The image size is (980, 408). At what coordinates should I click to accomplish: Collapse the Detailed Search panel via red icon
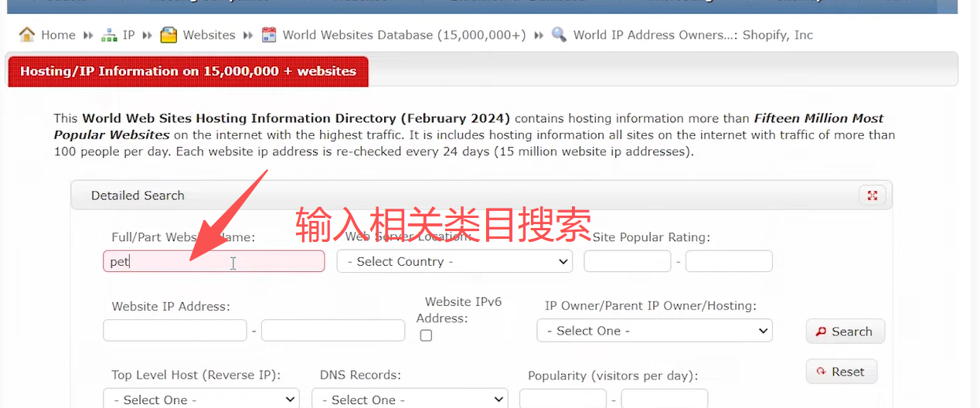[873, 195]
